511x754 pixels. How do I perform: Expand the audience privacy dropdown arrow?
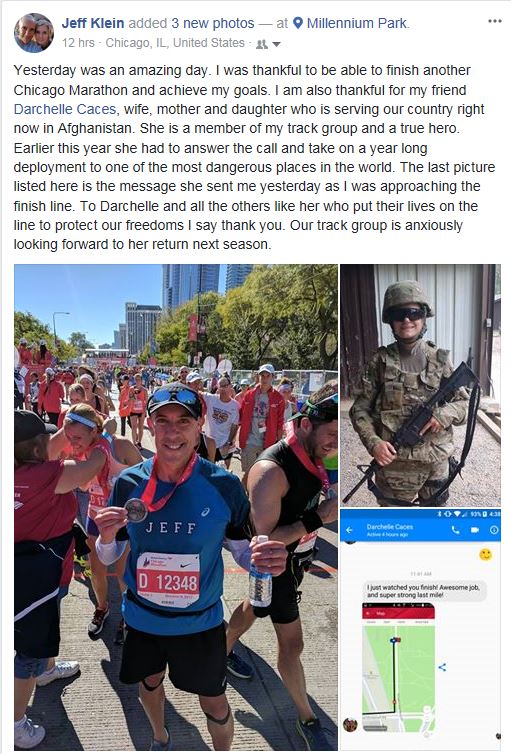coord(276,44)
